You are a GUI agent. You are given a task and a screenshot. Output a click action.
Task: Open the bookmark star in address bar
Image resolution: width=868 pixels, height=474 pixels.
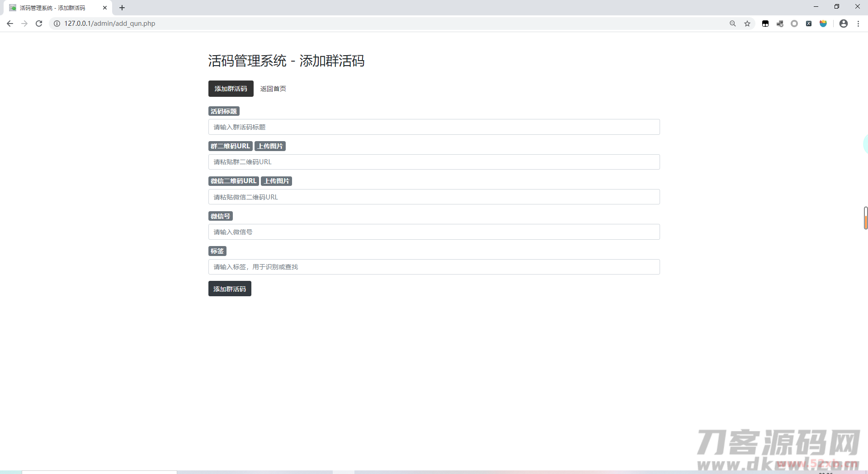pyautogui.click(x=747, y=23)
